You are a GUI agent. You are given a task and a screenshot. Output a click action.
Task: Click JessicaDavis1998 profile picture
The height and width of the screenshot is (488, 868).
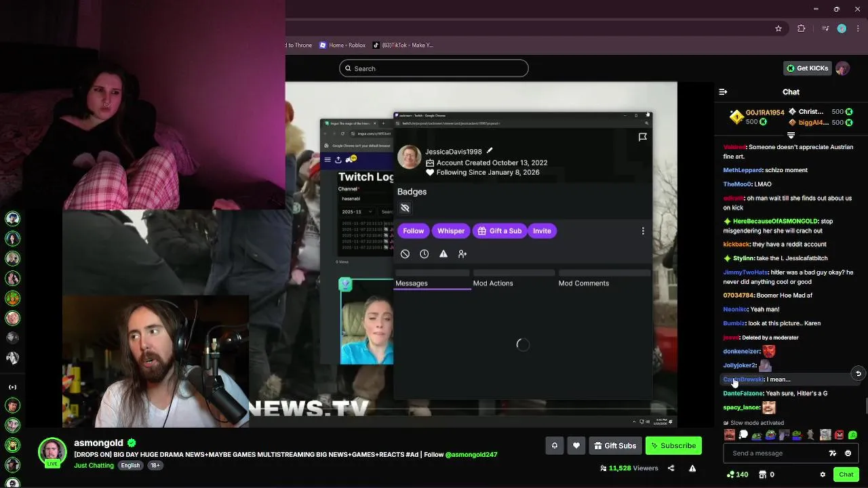410,157
